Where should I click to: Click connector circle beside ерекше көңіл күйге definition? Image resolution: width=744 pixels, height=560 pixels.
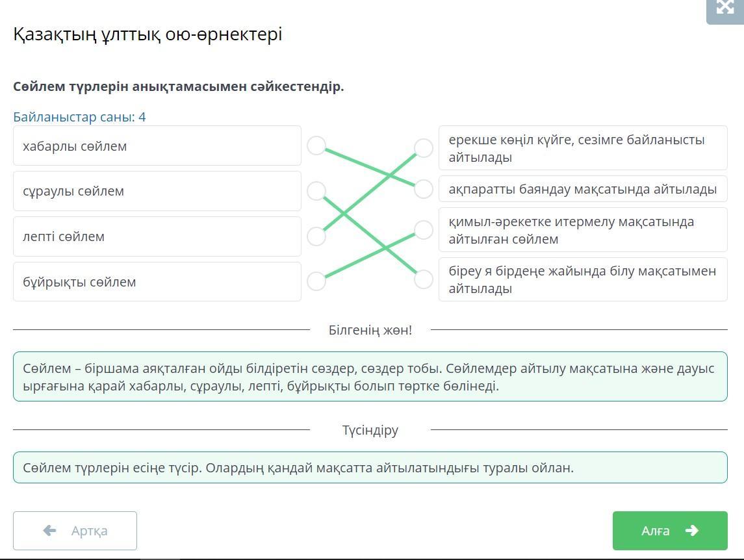pyautogui.click(x=424, y=148)
